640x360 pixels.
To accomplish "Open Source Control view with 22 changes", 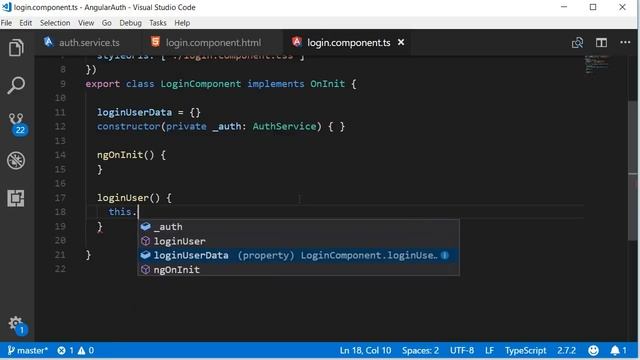I will [17, 124].
